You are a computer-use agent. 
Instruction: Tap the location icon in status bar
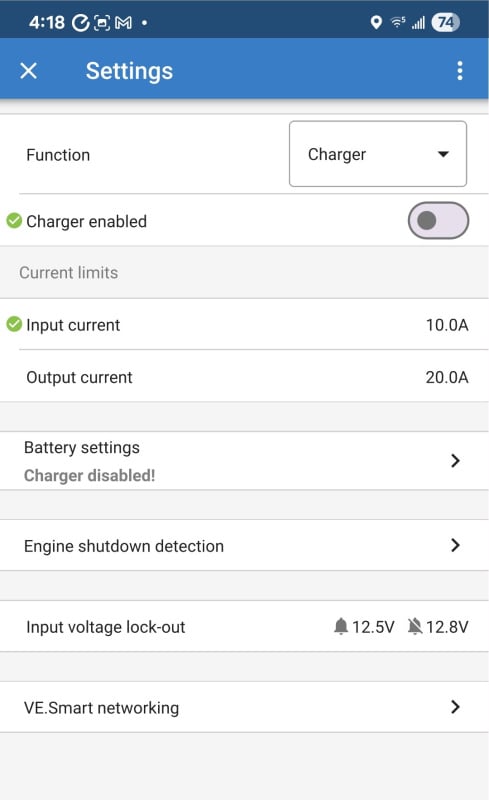[376, 22]
